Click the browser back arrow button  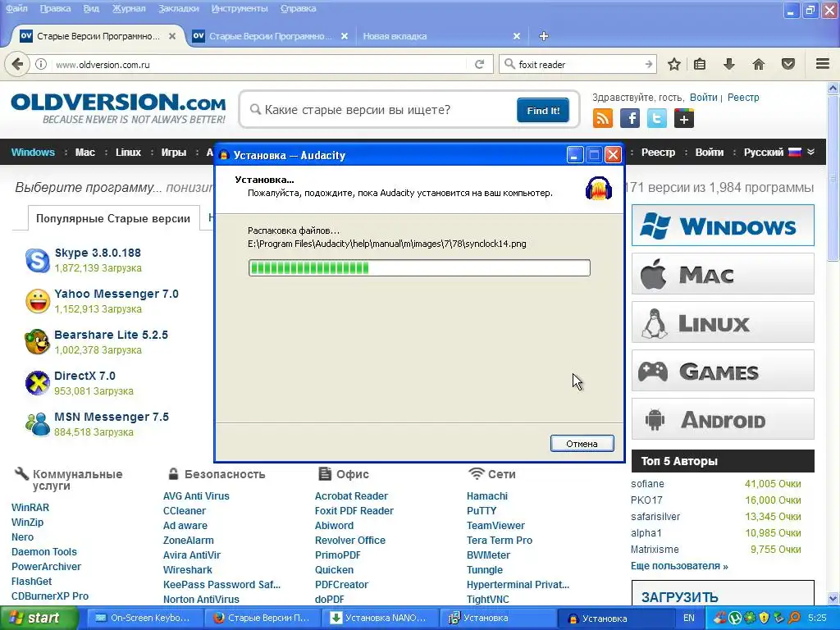(x=17, y=64)
